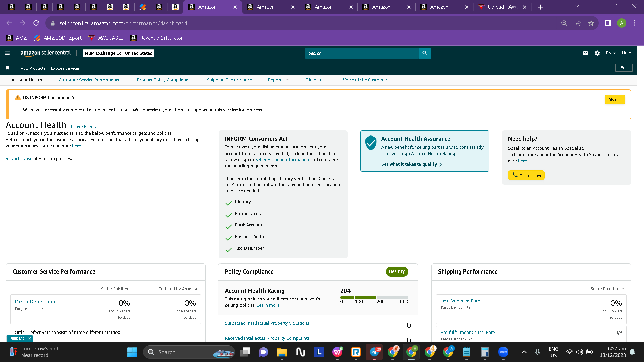This screenshot has height=362, width=644.
Task: Open Telegram from the taskbar
Action: coord(374,352)
